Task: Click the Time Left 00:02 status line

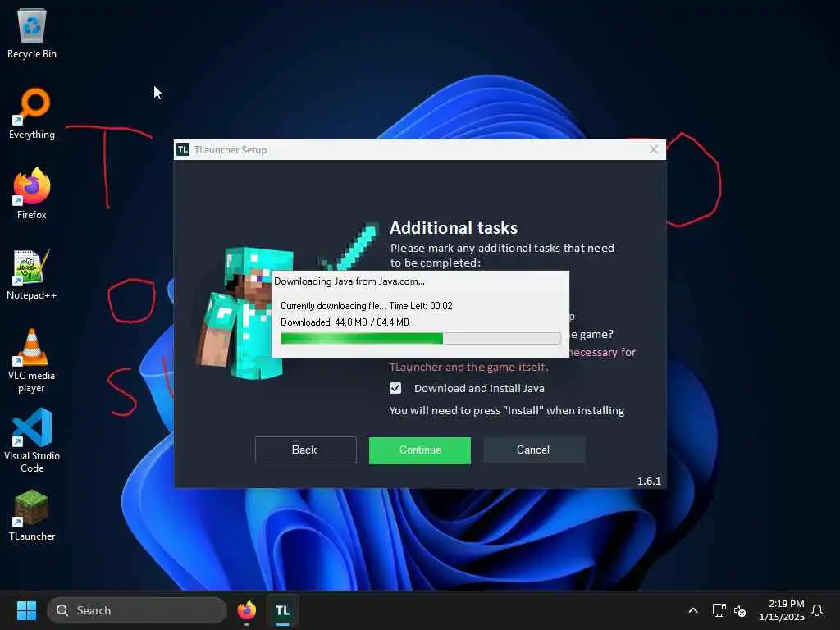Action: [367, 306]
